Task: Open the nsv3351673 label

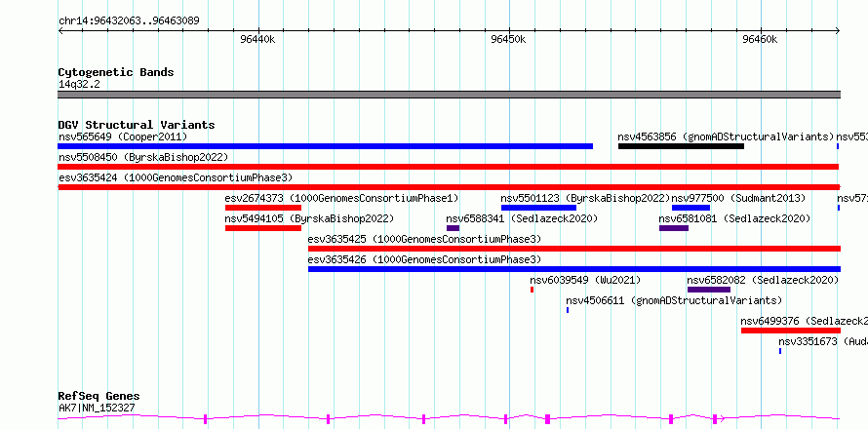Action: (x=823, y=341)
